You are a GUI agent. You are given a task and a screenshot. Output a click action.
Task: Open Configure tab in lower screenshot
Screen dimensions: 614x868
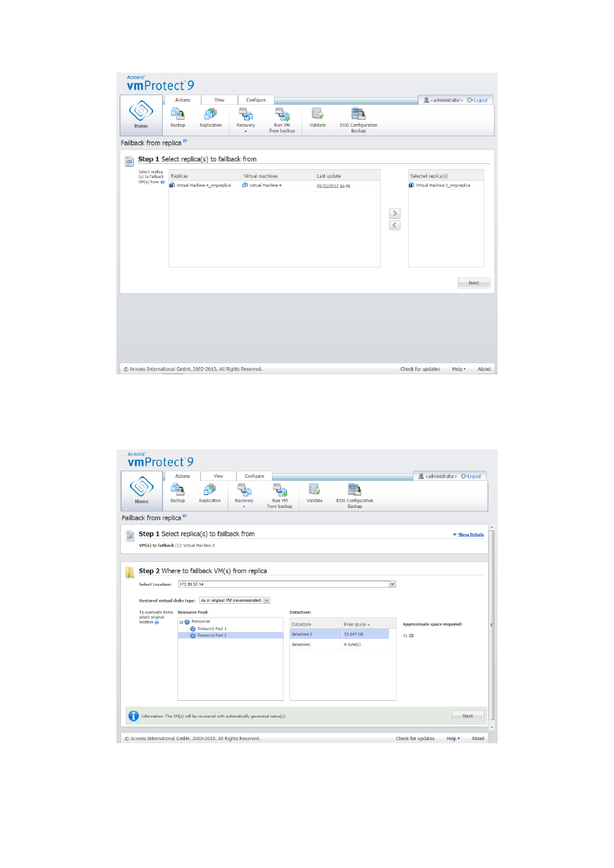click(x=255, y=476)
